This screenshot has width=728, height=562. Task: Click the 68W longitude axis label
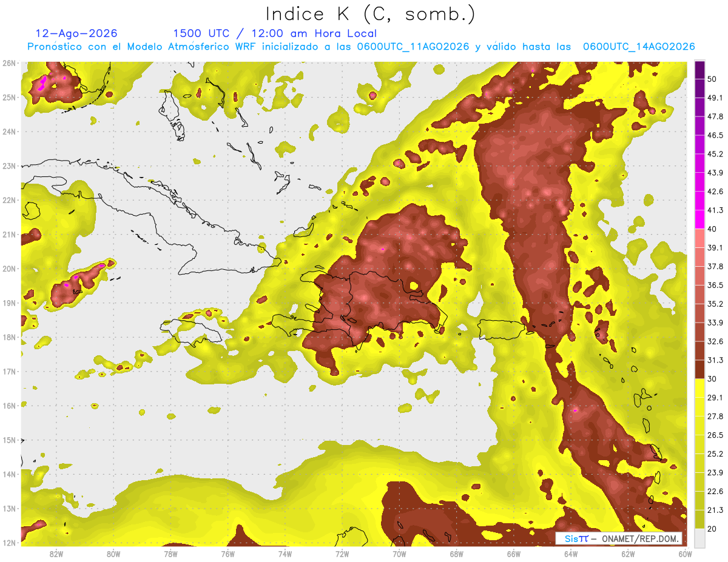[x=457, y=554]
